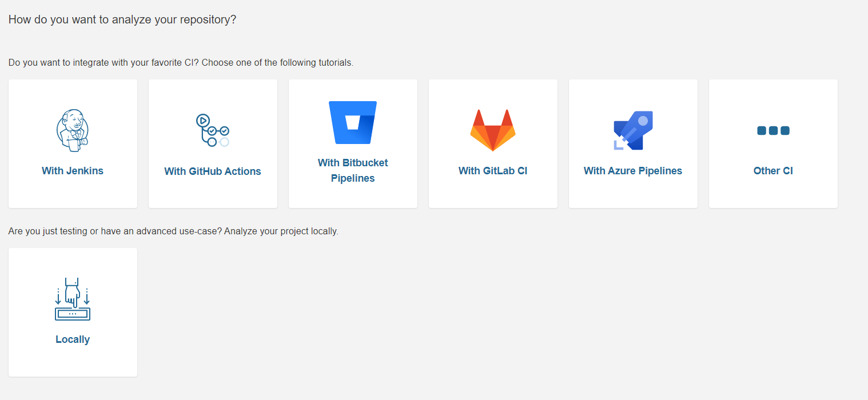Click the Jenkins butler icon
Viewport: 868px width, 400px height.
[x=73, y=130]
